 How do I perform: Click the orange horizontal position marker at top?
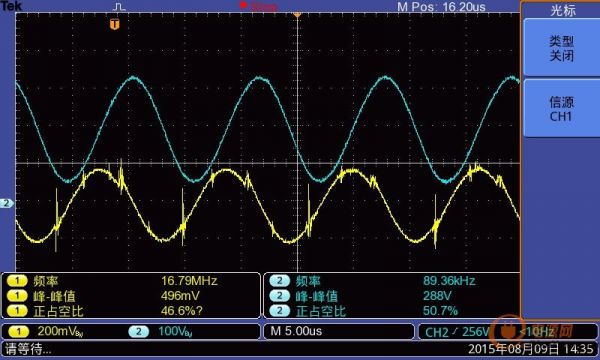coord(297,14)
